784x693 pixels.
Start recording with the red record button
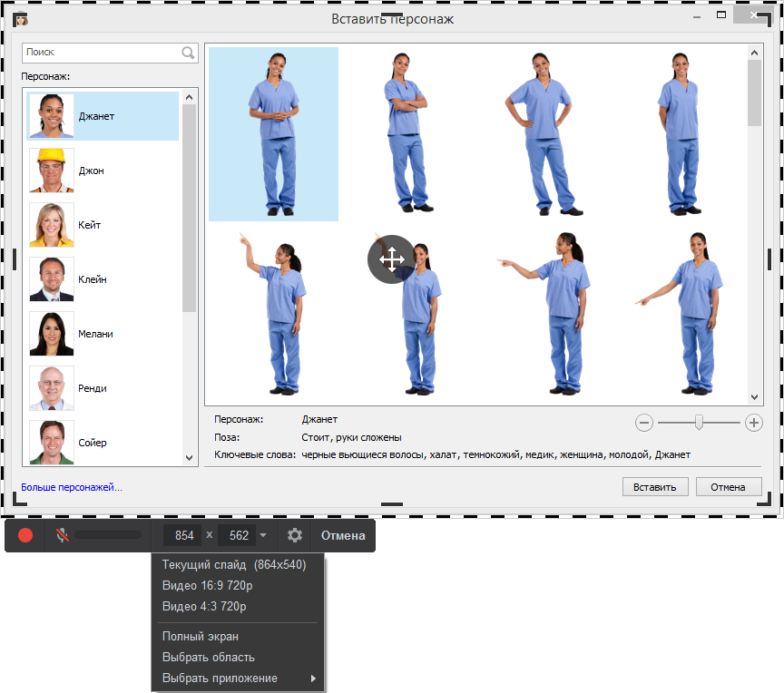[25, 535]
